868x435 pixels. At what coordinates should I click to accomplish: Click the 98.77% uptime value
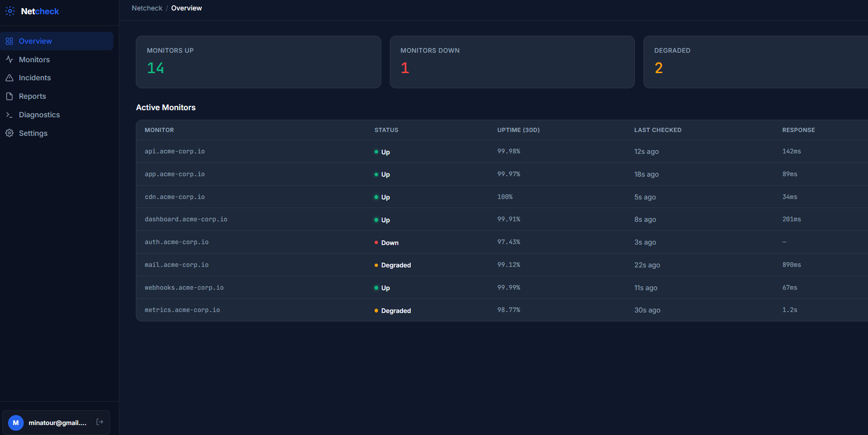(509, 310)
